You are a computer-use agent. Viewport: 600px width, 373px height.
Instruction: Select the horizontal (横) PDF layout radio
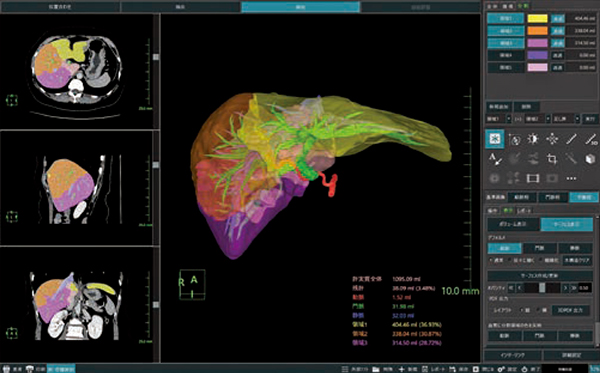point(539,310)
